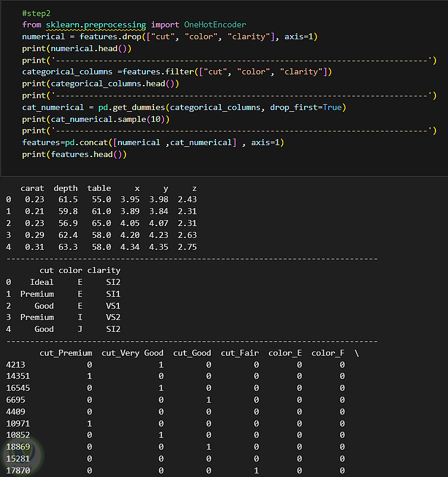Click the underlined sklearn.preprocessing module
This screenshot has width=448, height=477.
(x=95, y=25)
